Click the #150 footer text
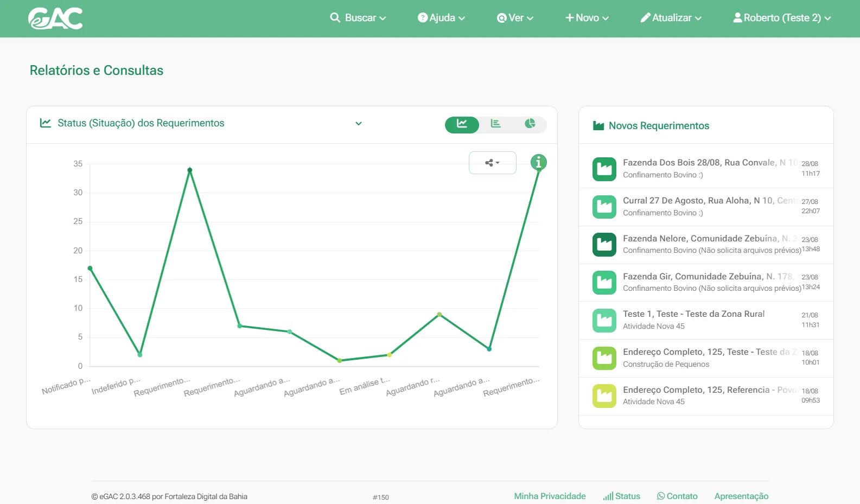Screen dimensions: 860x504 pos(381,497)
